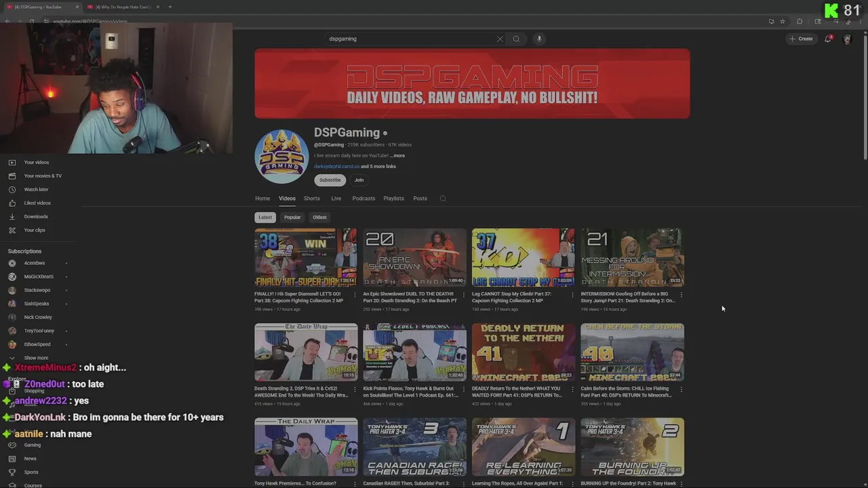Viewport: 868px width, 488px height.
Task: Sort videos by Latest
Action: point(265,218)
